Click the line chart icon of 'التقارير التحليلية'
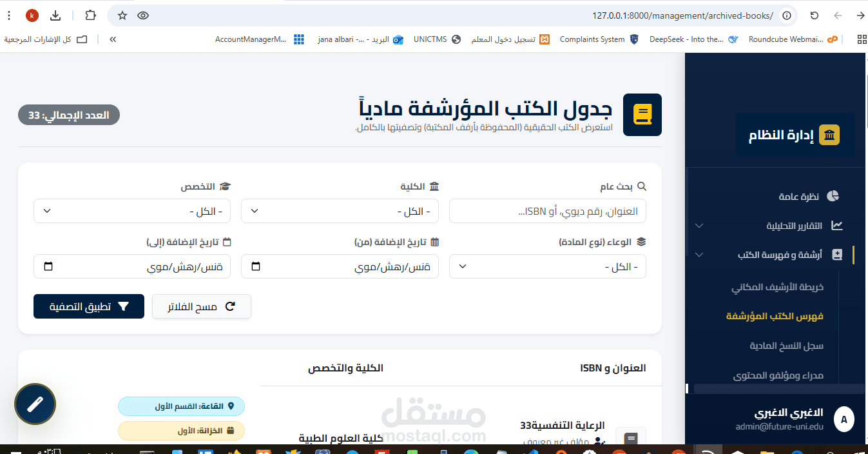The image size is (868, 454). (837, 226)
